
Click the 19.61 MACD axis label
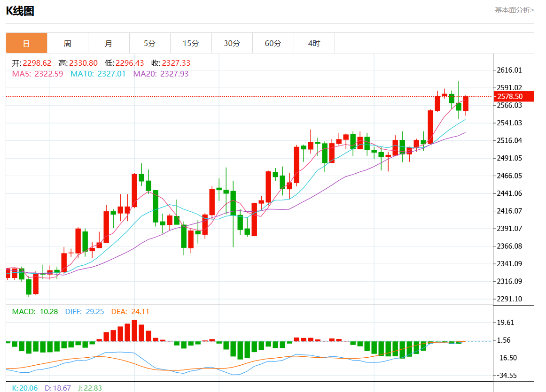(x=505, y=323)
